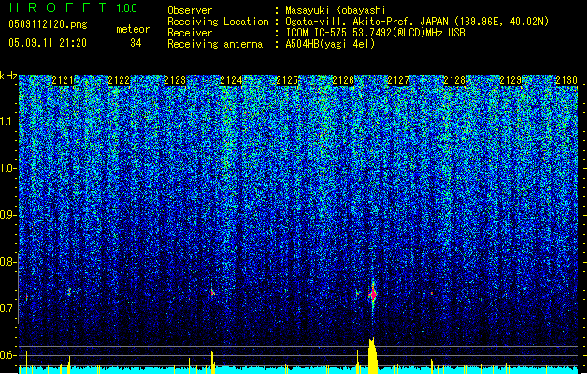Click the 2126 time marker
The height and width of the screenshot is (374, 588).
(343, 80)
